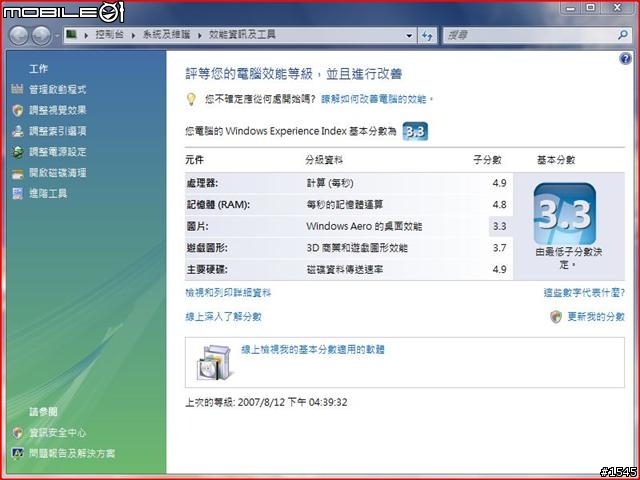The image size is (640, 480).
Task: Click the Windows Aero 的桌面效能 text
Action: 364,226
